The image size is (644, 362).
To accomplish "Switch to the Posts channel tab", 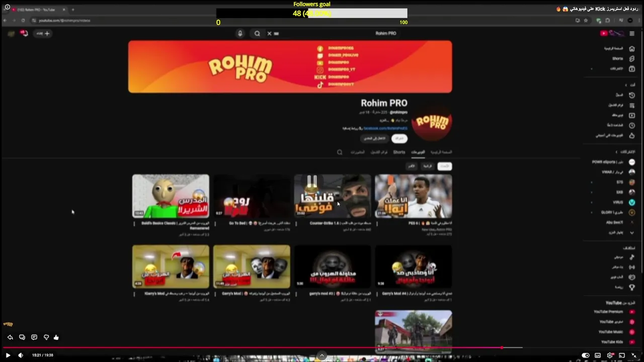I will 357,152.
